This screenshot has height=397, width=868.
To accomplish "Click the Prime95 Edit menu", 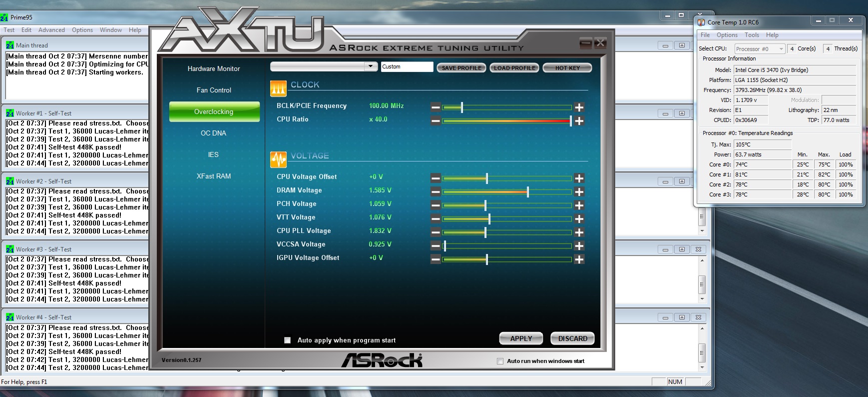I will pos(26,30).
